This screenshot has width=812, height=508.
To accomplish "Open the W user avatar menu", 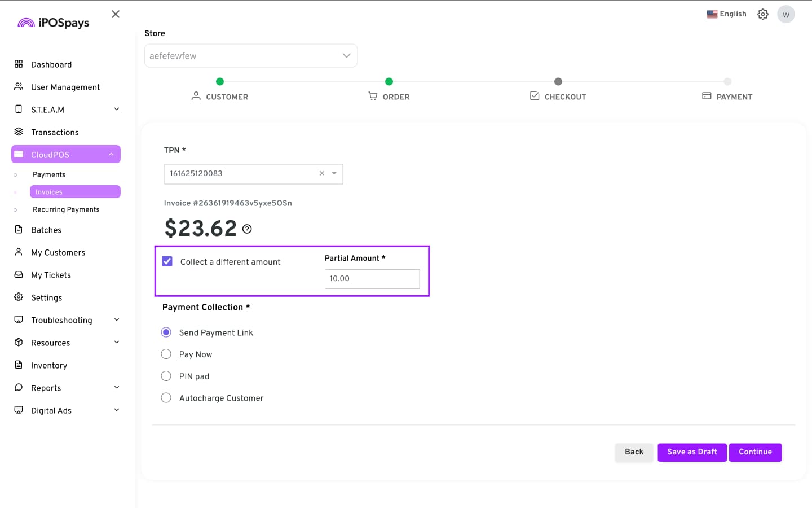I will [x=785, y=14].
